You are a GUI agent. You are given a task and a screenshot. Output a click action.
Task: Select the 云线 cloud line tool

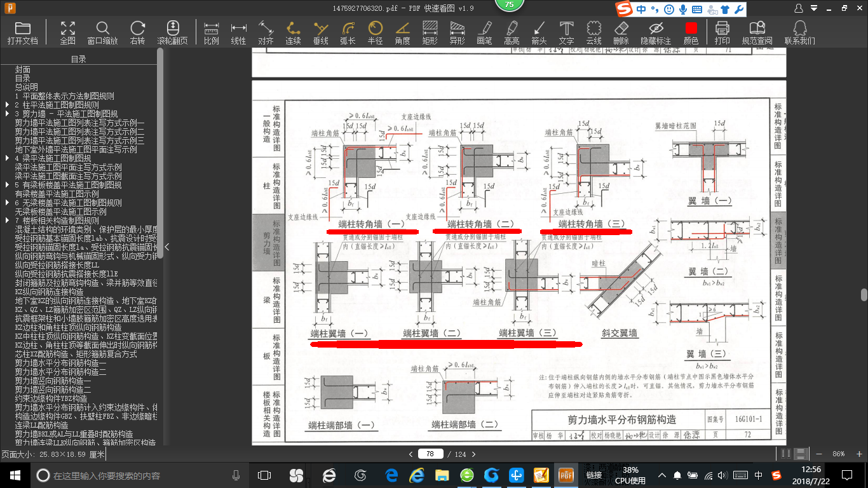[594, 32]
